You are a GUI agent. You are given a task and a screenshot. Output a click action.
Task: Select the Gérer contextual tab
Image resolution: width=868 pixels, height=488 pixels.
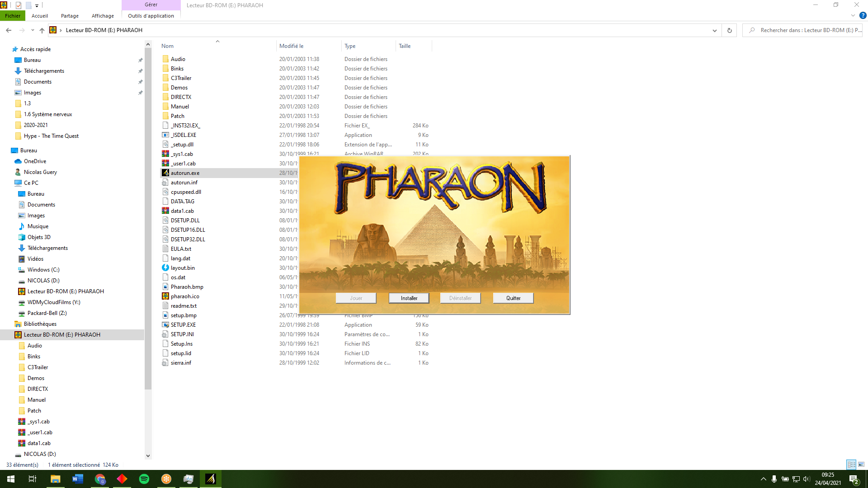[151, 5]
